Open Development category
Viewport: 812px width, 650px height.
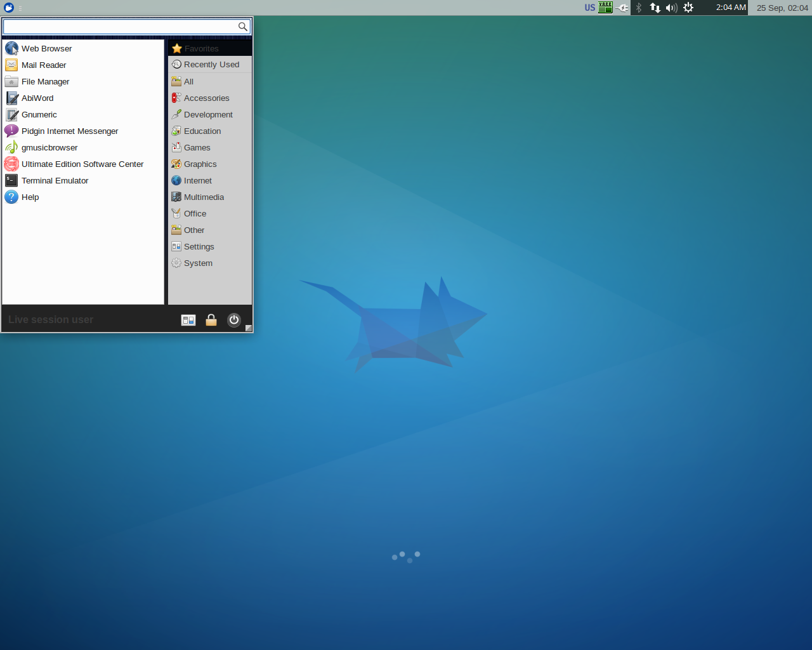click(x=210, y=114)
